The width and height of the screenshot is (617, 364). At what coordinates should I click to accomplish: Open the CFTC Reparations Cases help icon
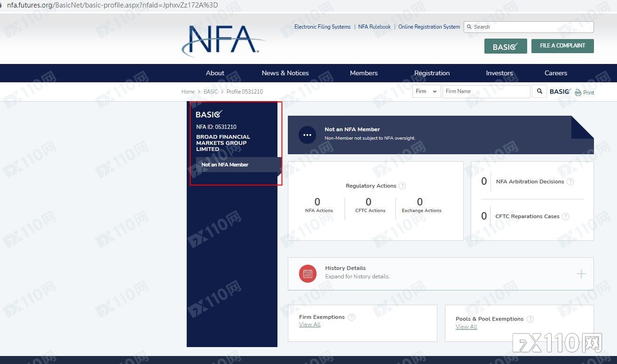pos(565,216)
